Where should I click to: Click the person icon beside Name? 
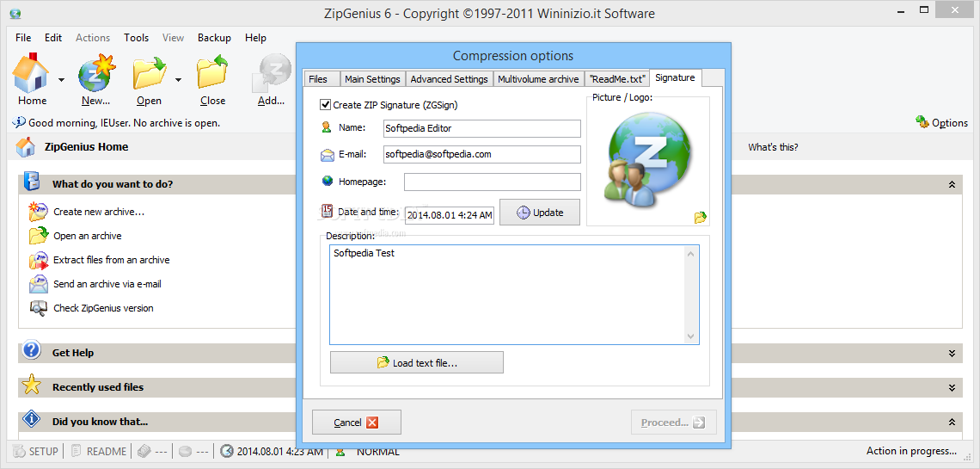click(x=327, y=127)
